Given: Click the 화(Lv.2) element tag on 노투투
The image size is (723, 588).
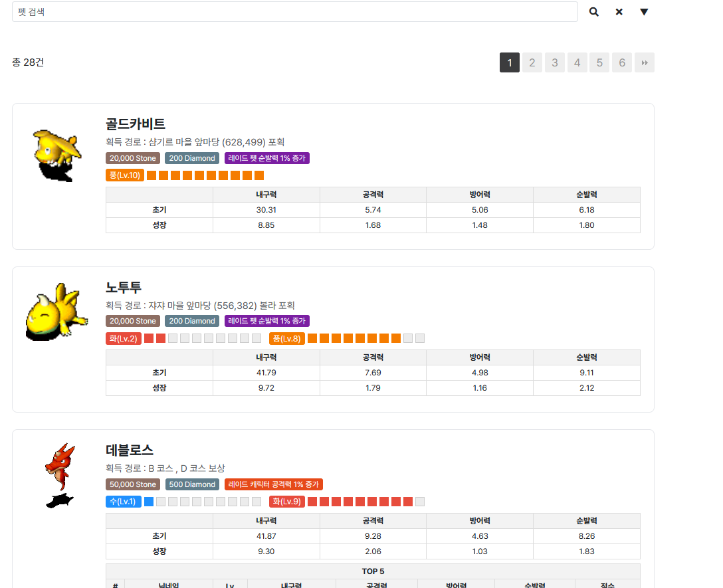Looking at the screenshot, I should [x=124, y=339].
